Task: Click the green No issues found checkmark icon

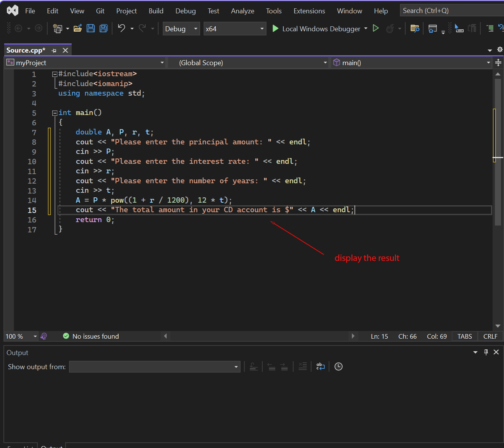Action: [x=66, y=336]
